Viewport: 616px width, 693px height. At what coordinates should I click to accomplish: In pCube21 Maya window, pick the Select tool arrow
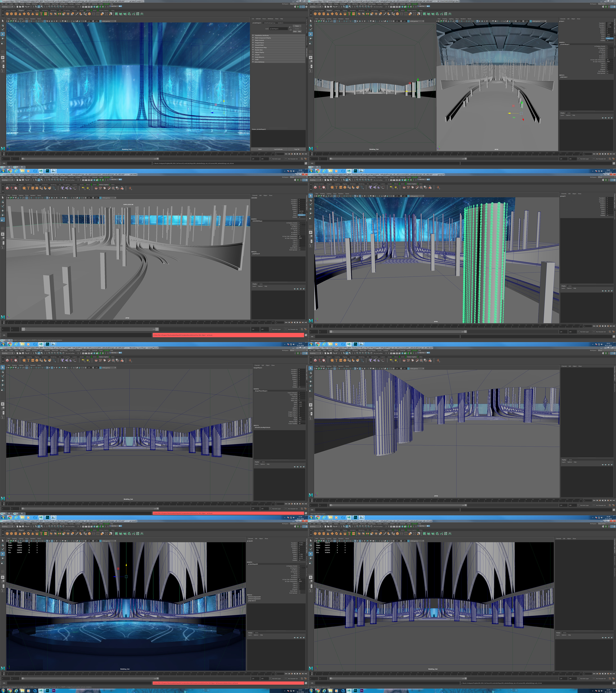[3, 21]
